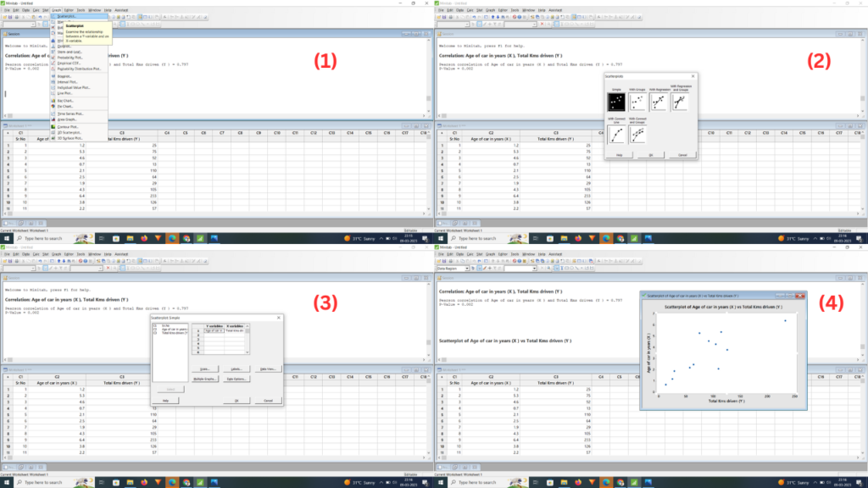Screen dimensions: 868x488
Task: Choose Bar Chart from the Graph menu
Action: [x=70, y=99]
